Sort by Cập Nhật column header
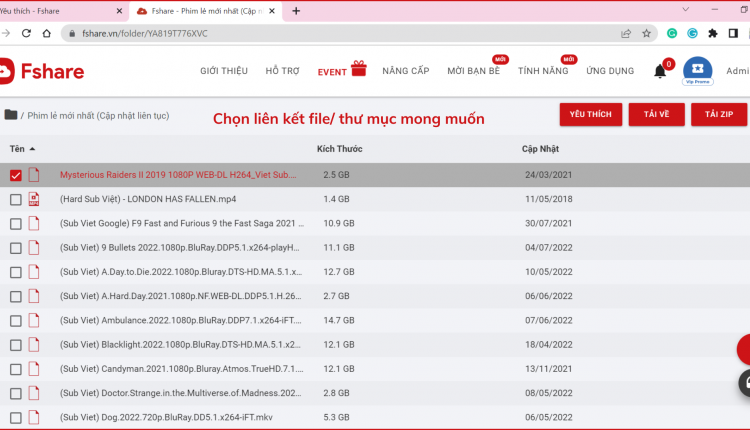Viewport: 750px width, 430px height. tap(540, 149)
